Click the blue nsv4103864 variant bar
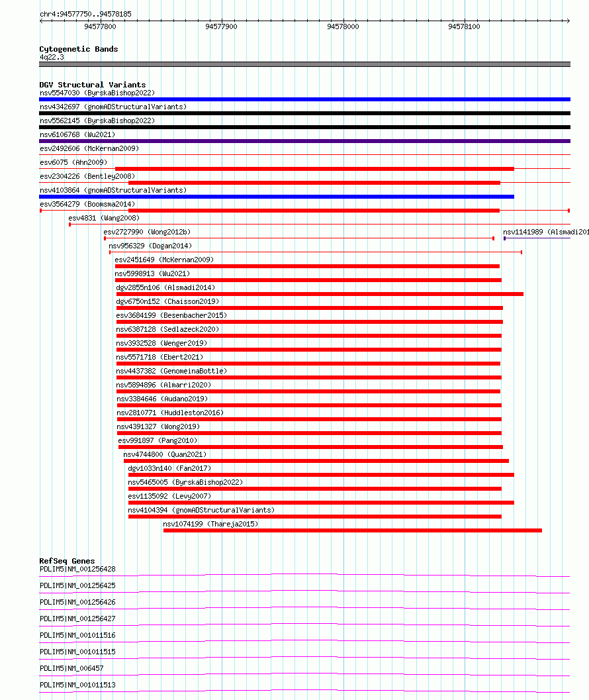Viewport: 589px width, 700px height. point(277,197)
